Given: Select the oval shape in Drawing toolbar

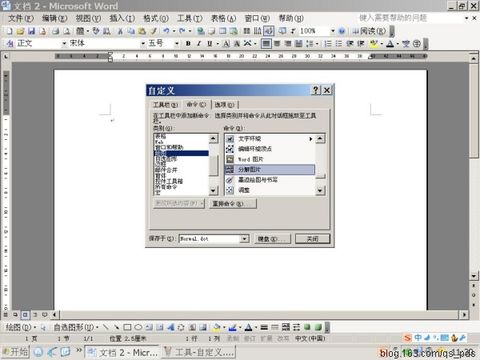Looking at the screenshot, I should [138, 327].
